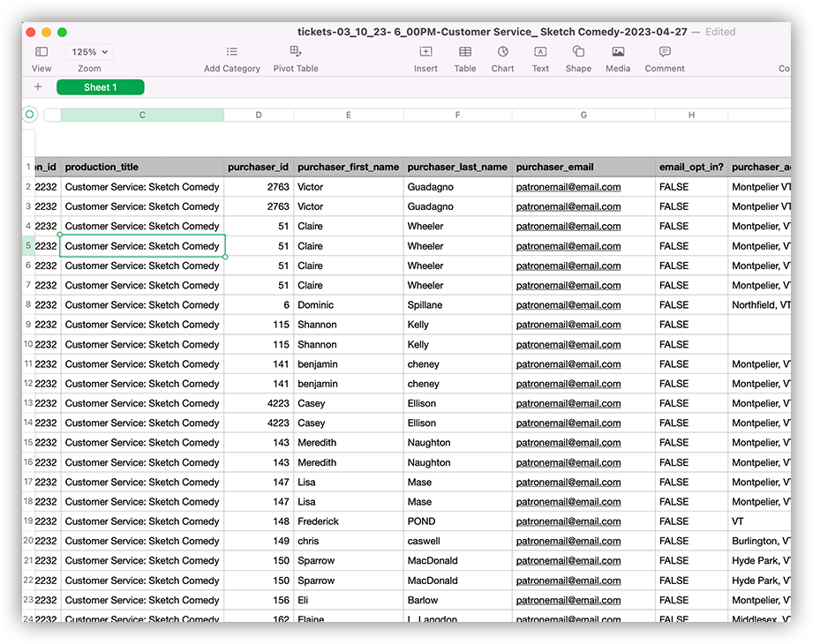Add a new sheet with plus button
813x644 pixels.
tap(38, 86)
